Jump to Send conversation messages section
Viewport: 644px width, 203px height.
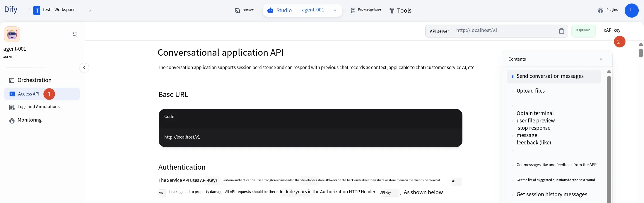coord(554,76)
